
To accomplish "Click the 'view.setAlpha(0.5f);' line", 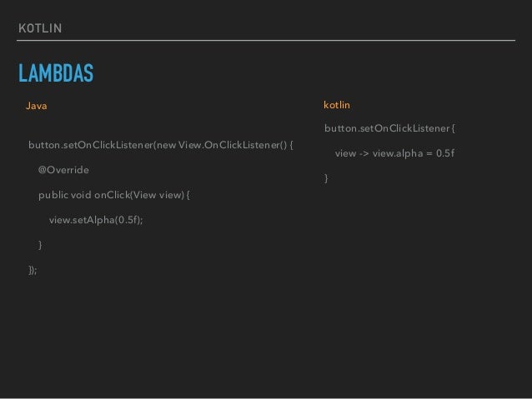I will (96, 220).
